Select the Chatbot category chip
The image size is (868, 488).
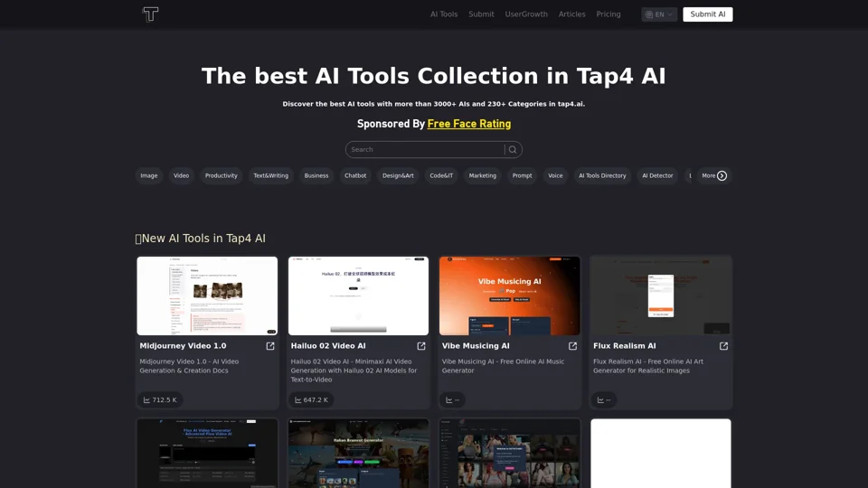[355, 176]
